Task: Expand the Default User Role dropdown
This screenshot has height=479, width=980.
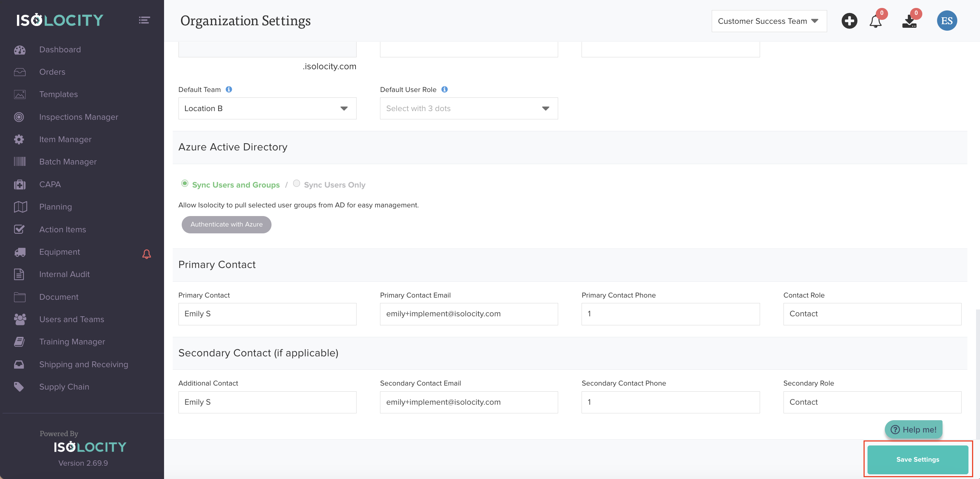Action: point(468,109)
